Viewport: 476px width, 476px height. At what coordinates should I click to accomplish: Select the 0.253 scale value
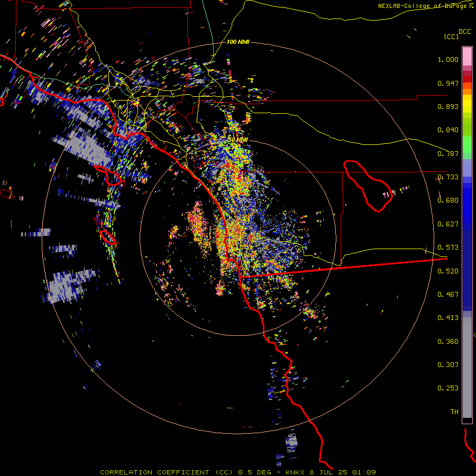(448, 388)
